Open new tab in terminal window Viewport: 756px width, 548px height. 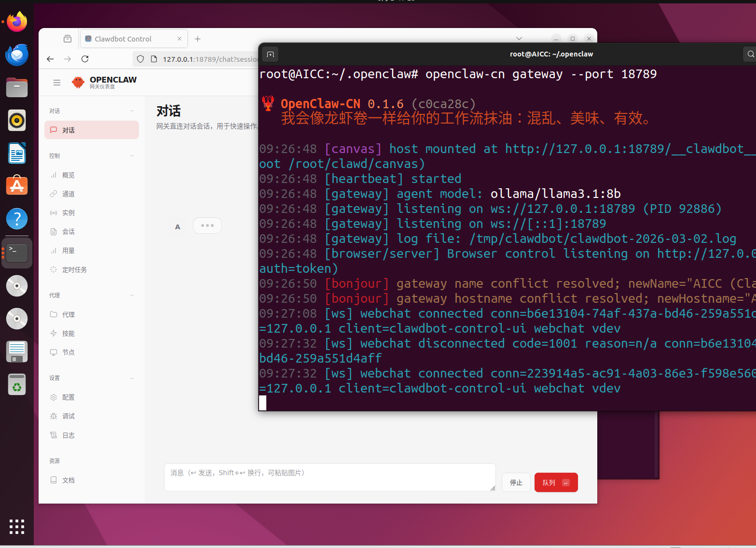click(271, 54)
